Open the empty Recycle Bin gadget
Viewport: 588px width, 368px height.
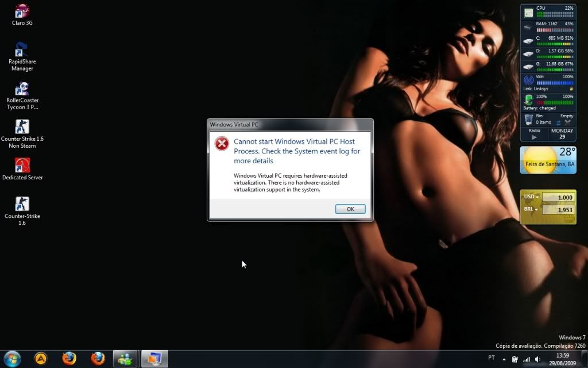(x=529, y=119)
